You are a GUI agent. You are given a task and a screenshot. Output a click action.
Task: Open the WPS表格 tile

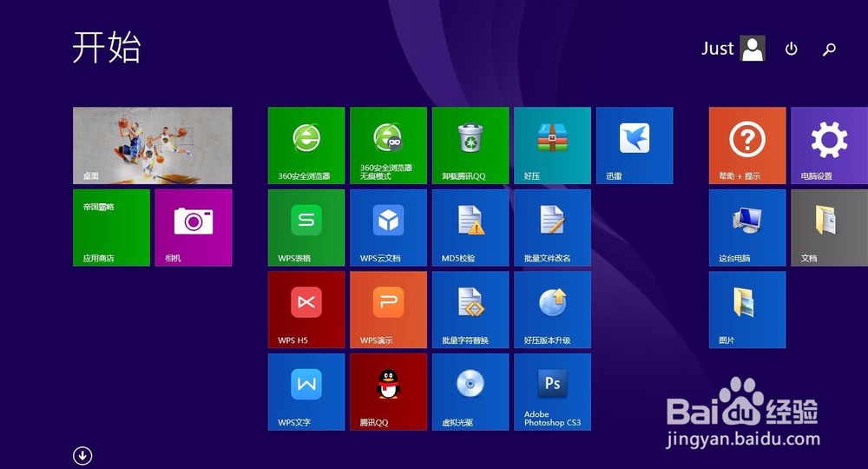pyautogui.click(x=306, y=228)
